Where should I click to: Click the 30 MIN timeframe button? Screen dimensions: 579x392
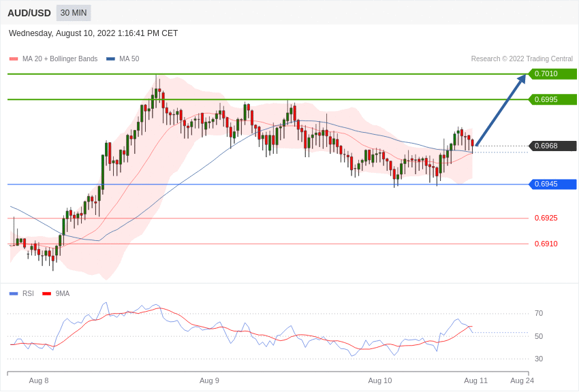pos(74,13)
